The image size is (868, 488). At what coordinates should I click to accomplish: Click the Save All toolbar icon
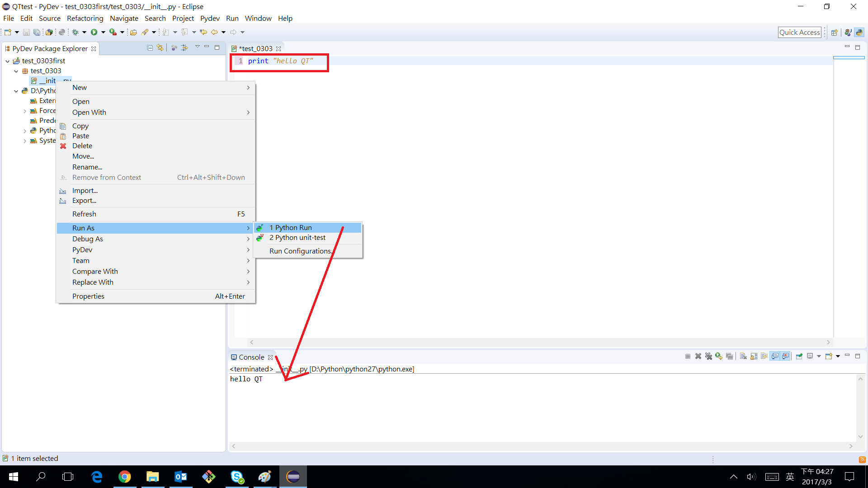(x=37, y=32)
